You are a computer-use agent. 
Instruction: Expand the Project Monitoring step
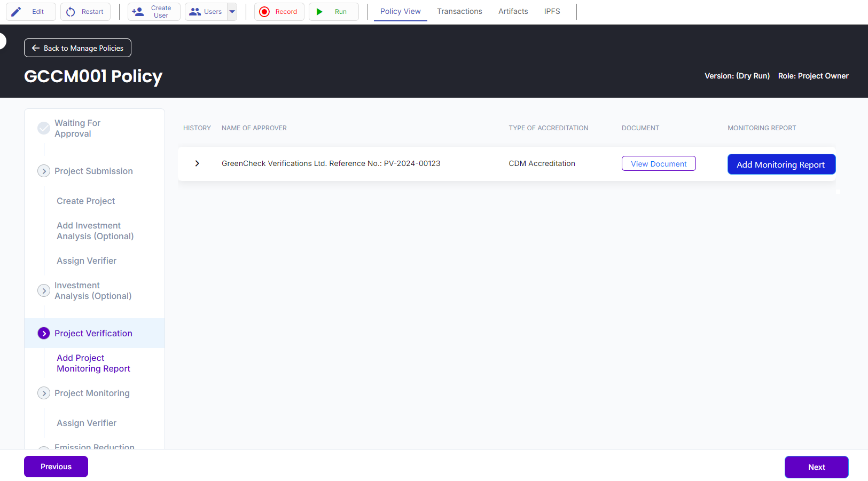point(44,393)
